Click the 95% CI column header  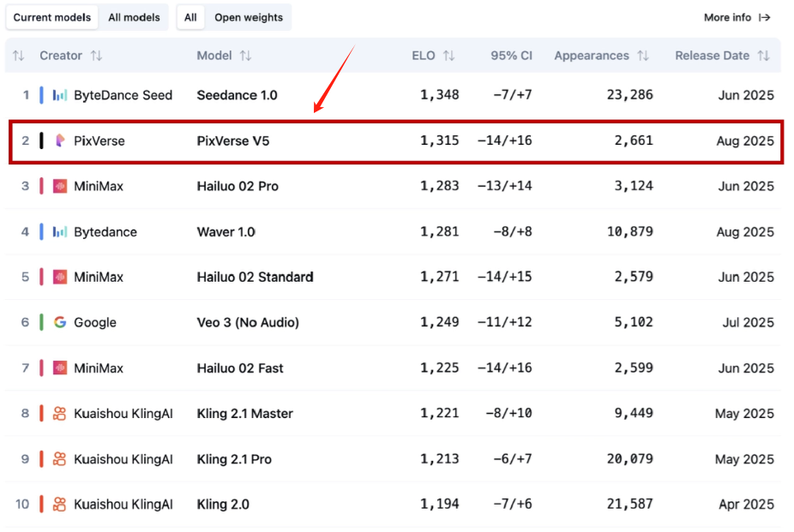(511, 56)
